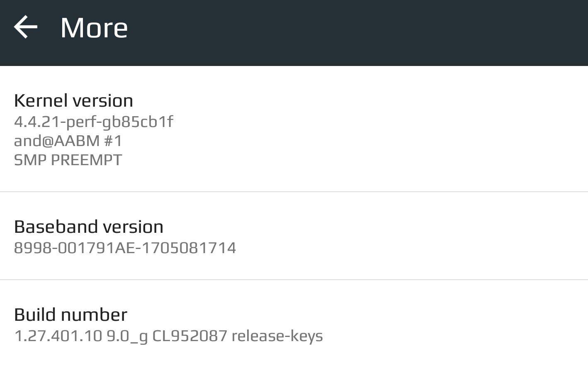Select the Kernel version heading
Screen dimensions: 588x366
tap(73, 100)
